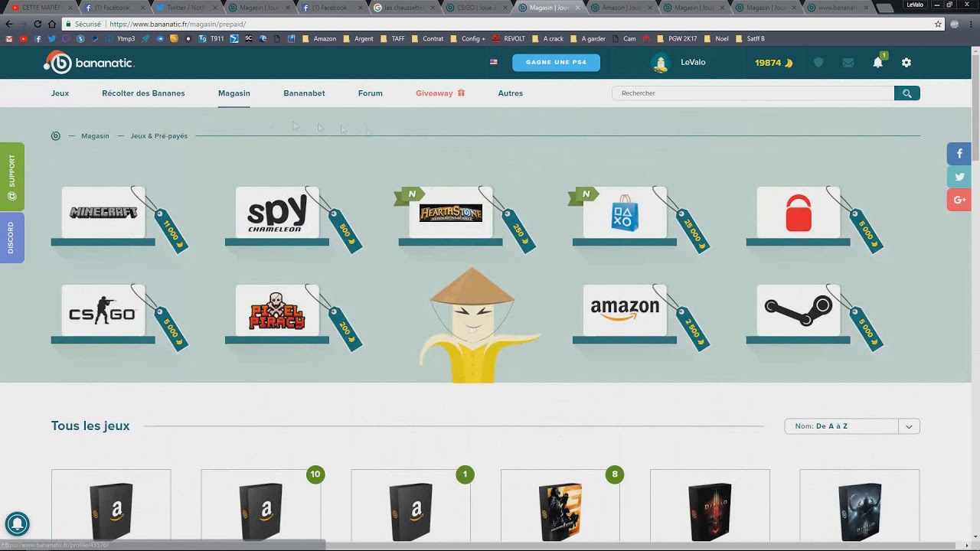Click the Magasin breadcrumb link

pos(95,136)
